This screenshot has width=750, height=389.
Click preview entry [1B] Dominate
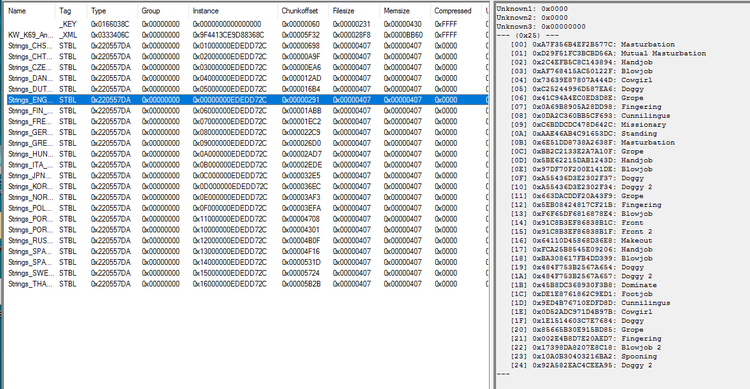coord(584,285)
